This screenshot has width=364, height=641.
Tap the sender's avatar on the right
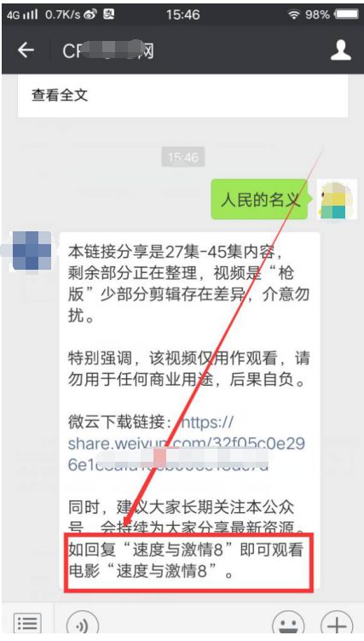337,199
